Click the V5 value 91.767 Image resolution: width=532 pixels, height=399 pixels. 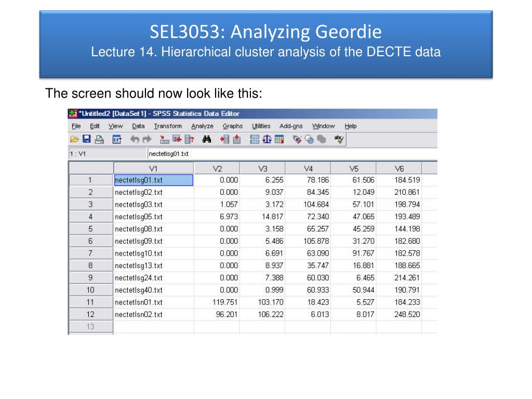tap(353, 254)
